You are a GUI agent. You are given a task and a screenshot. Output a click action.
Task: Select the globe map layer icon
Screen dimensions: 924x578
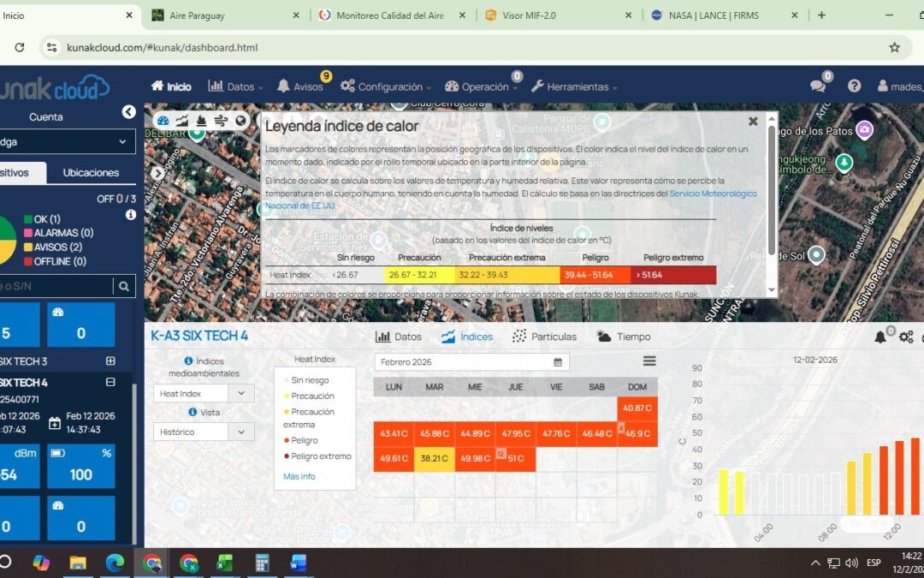click(240, 121)
